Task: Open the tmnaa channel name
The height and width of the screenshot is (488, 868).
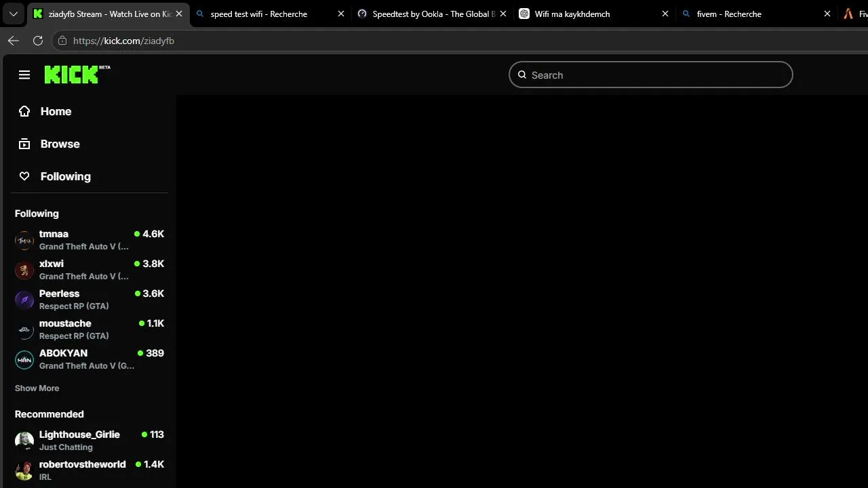Action: 54,234
